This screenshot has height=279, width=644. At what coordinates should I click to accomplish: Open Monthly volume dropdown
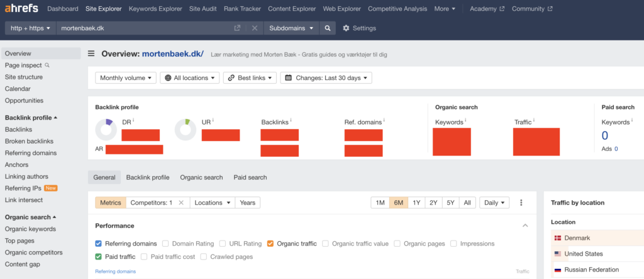[x=126, y=77]
